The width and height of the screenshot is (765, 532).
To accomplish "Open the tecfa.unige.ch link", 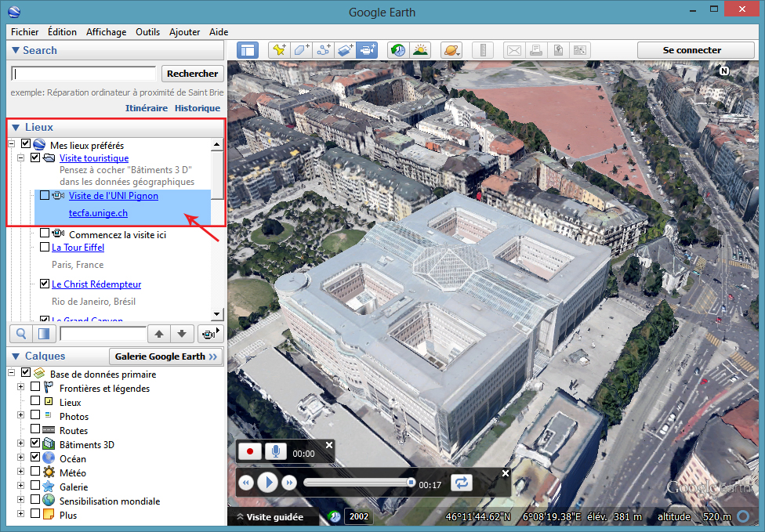I will tap(98, 213).
